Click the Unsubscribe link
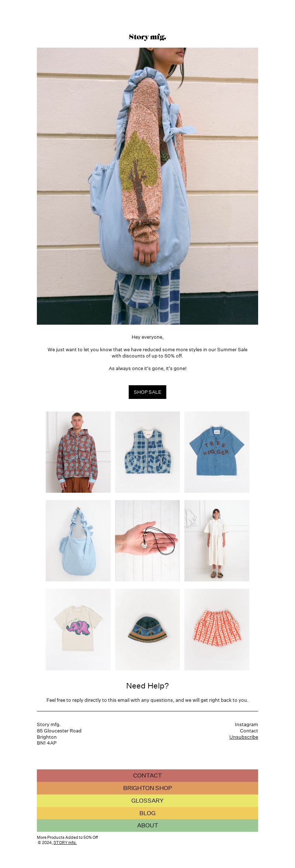Image resolution: width=295 pixels, height=868 pixels. pyautogui.click(x=244, y=737)
